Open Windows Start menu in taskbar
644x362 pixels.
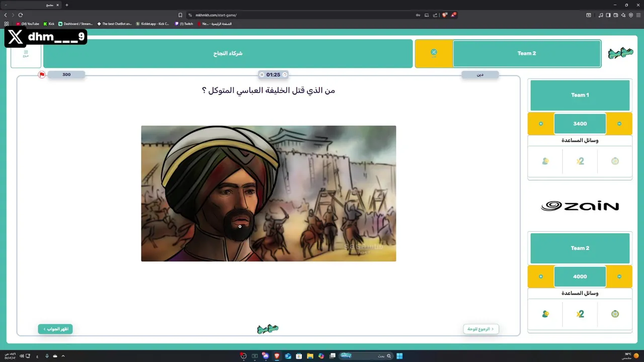pos(399,356)
